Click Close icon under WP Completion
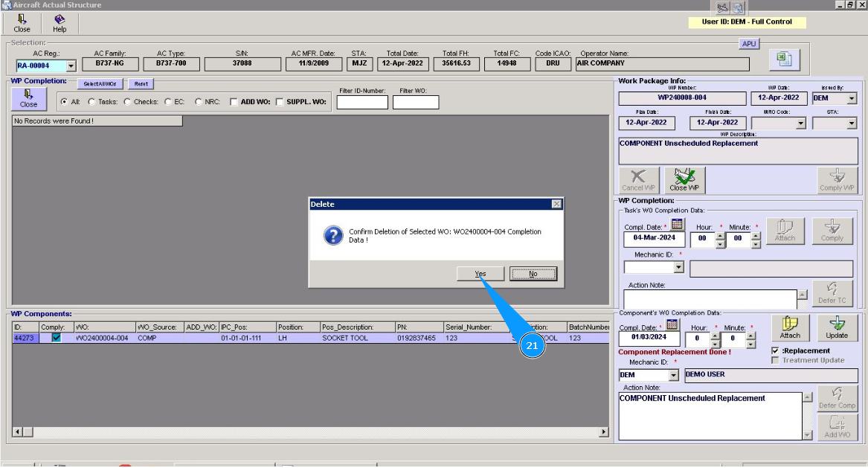 [28, 99]
